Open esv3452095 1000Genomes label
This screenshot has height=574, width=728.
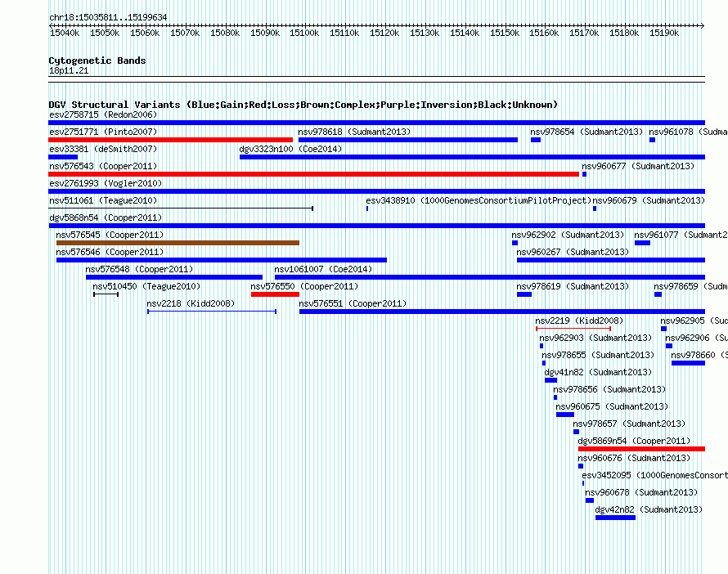tap(654, 475)
